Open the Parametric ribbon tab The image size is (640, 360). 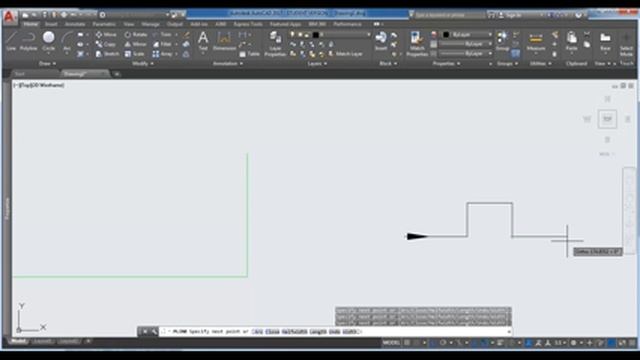[x=104, y=24]
